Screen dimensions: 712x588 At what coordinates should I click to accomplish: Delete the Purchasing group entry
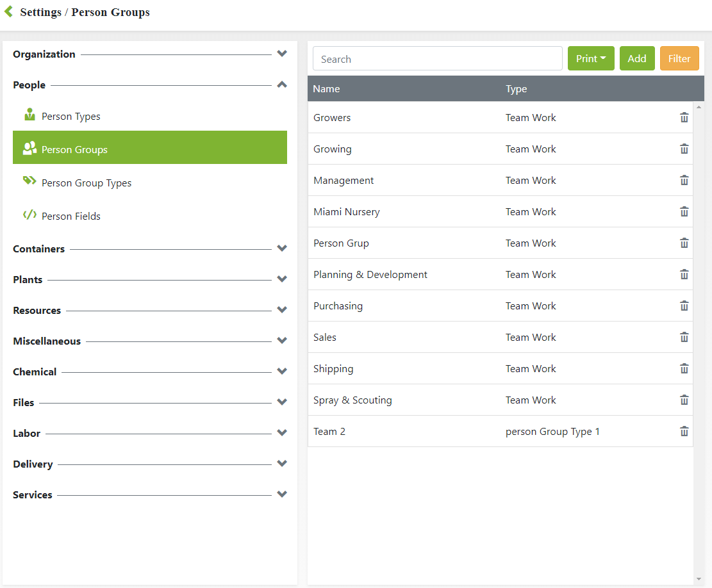point(684,306)
